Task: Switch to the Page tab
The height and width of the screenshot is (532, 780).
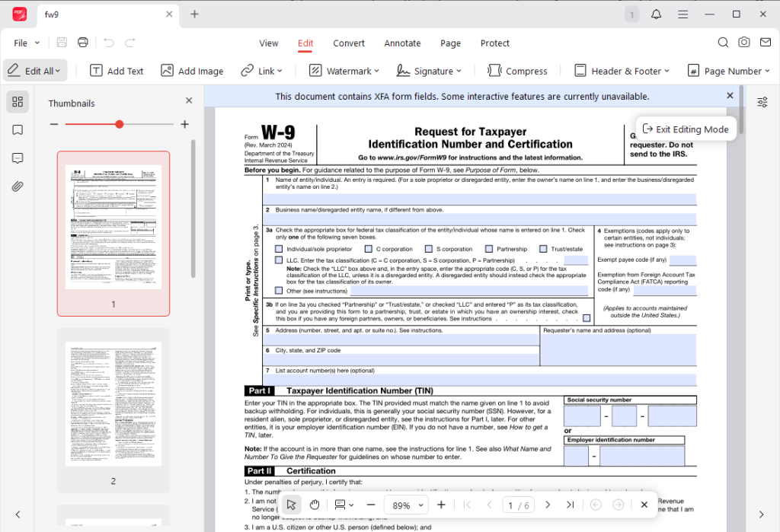Action: (x=451, y=43)
